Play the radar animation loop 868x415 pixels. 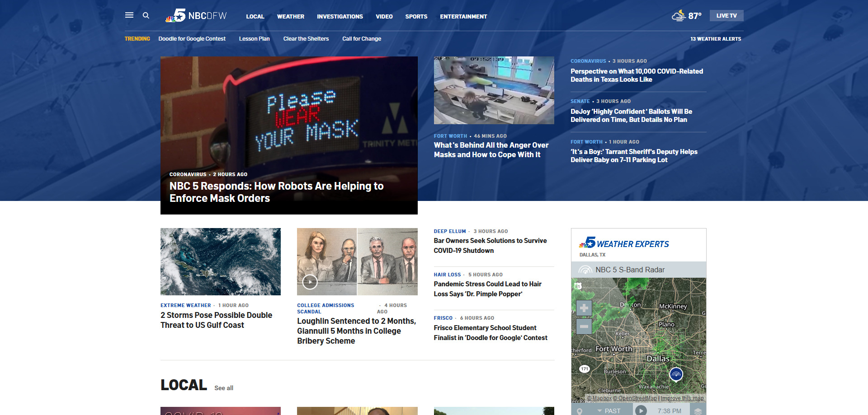coord(641,410)
